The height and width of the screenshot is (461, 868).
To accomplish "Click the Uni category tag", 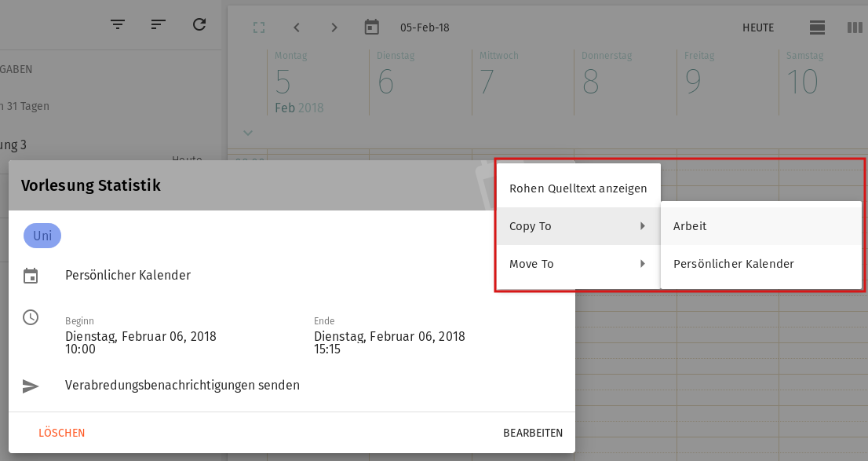I will coord(42,236).
